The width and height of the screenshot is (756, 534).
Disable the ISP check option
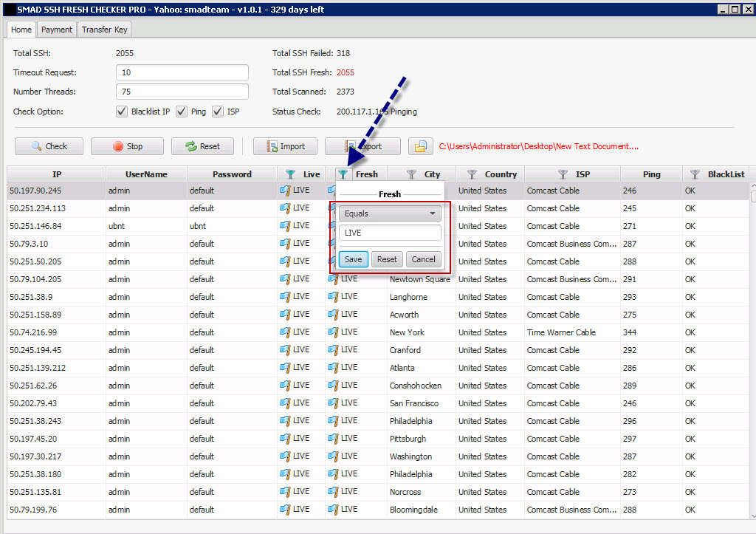pyautogui.click(x=218, y=112)
